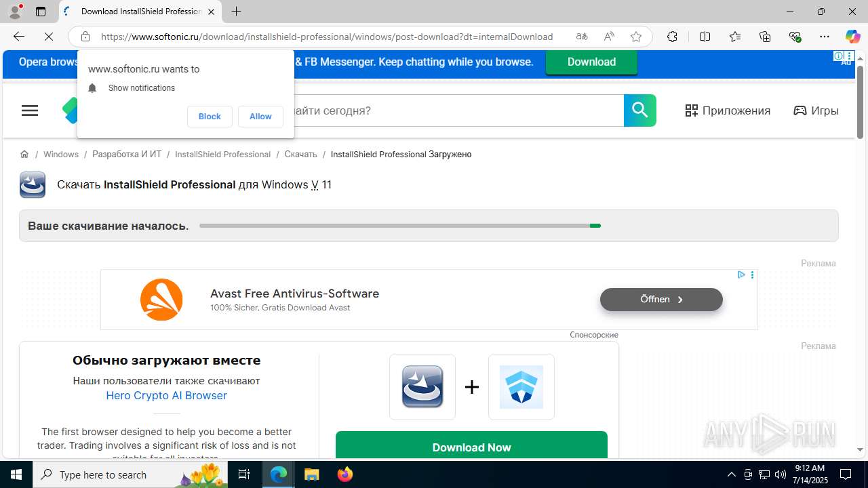This screenshot has width=868, height=488.
Task: Open Collections icon
Action: click(765, 37)
